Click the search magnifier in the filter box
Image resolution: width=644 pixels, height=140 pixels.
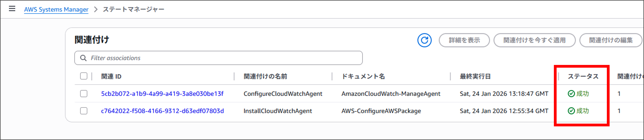pos(83,58)
